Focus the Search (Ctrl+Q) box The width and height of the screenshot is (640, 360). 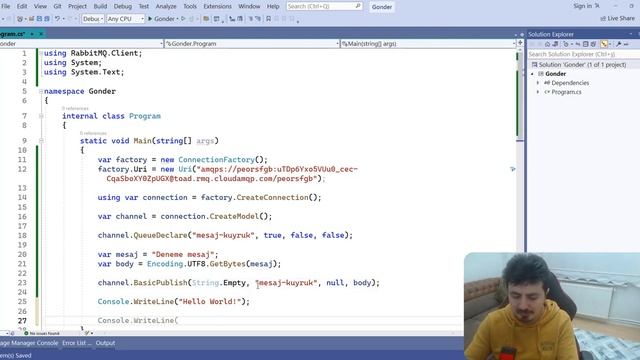[324, 6]
